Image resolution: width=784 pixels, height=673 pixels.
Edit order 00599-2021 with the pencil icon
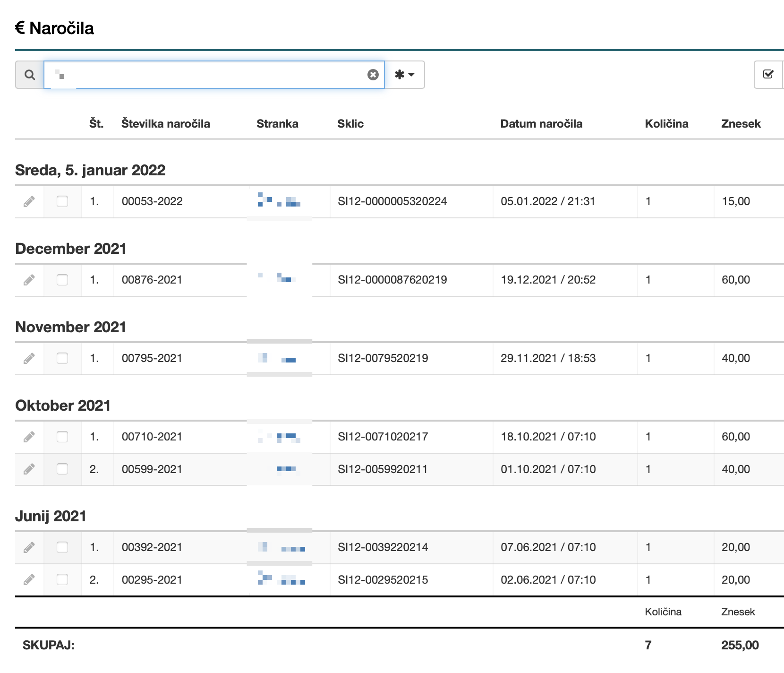[x=29, y=469]
